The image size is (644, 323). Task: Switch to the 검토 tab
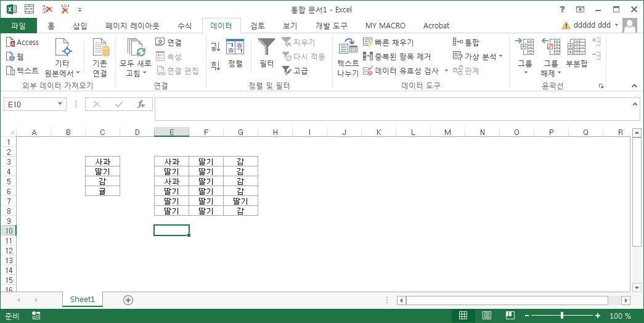point(258,25)
